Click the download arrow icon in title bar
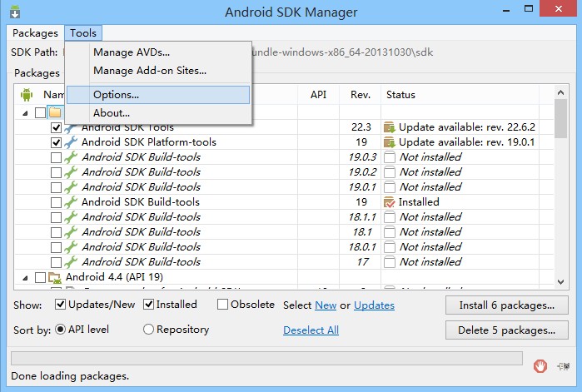Screen dimensions: 582x392 tap(14, 12)
